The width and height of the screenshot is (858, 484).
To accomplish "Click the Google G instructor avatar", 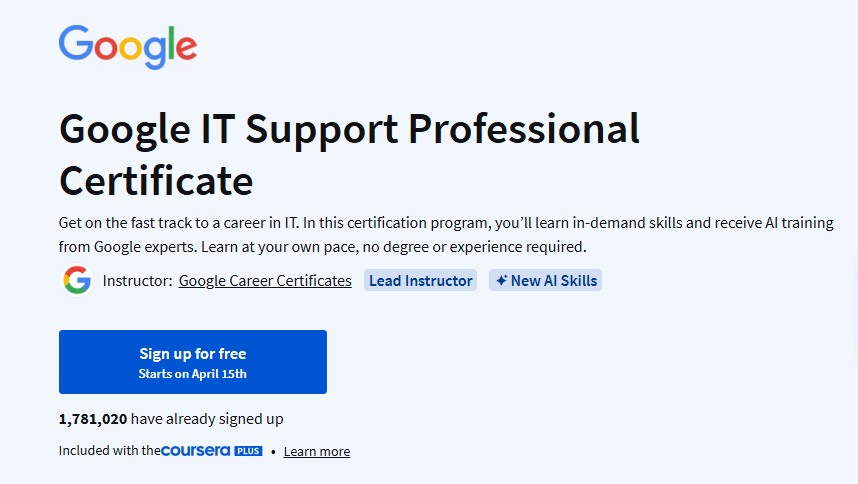I will click(77, 281).
